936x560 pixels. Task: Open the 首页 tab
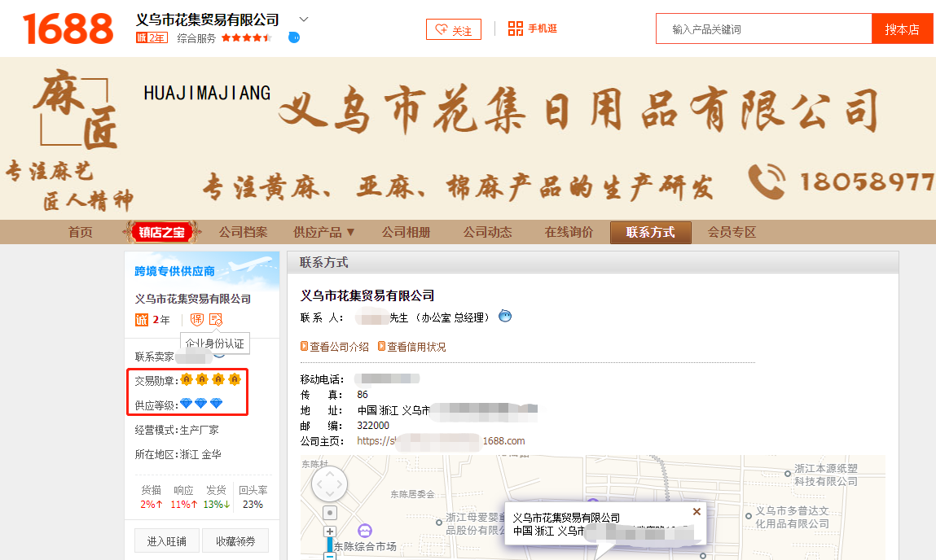click(x=80, y=232)
